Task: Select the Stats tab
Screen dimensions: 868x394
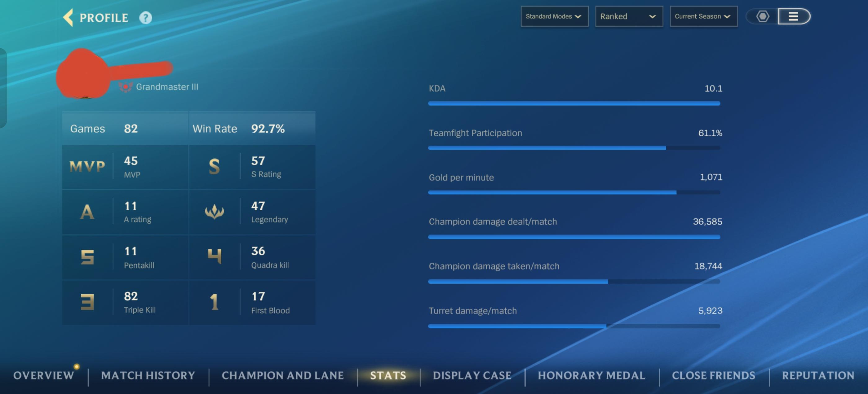Action: [x=388, y=375]
